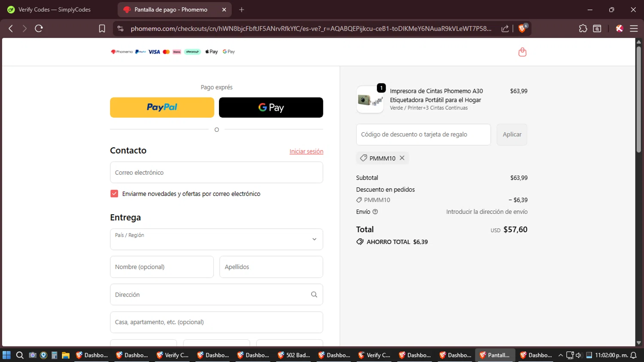Switch to the Pantall... taskbar window
Screen dimensions: 644x362
(x=495, y=355)
